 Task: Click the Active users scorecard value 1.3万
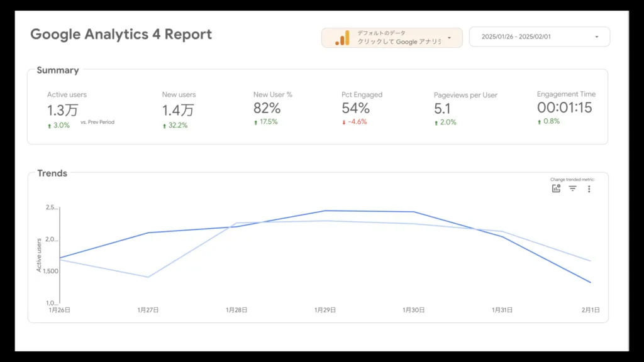tap(62, 110)
